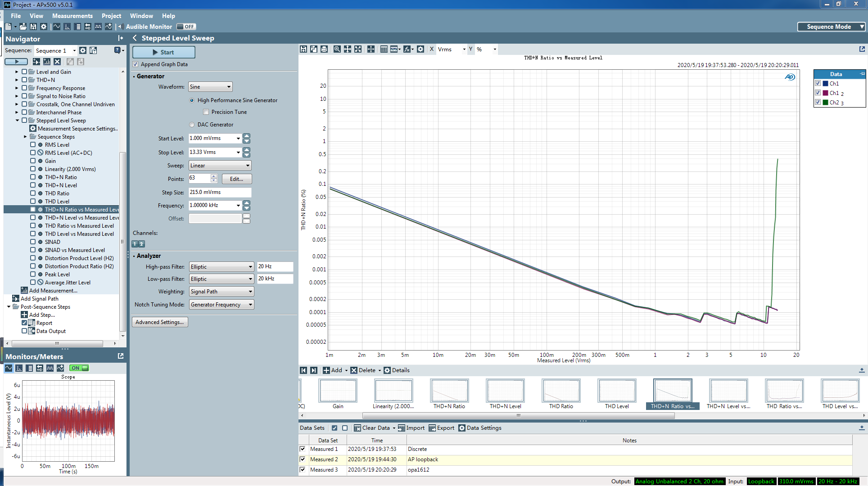Open Notch Tuning Mode dropdown

click(222, 305)
